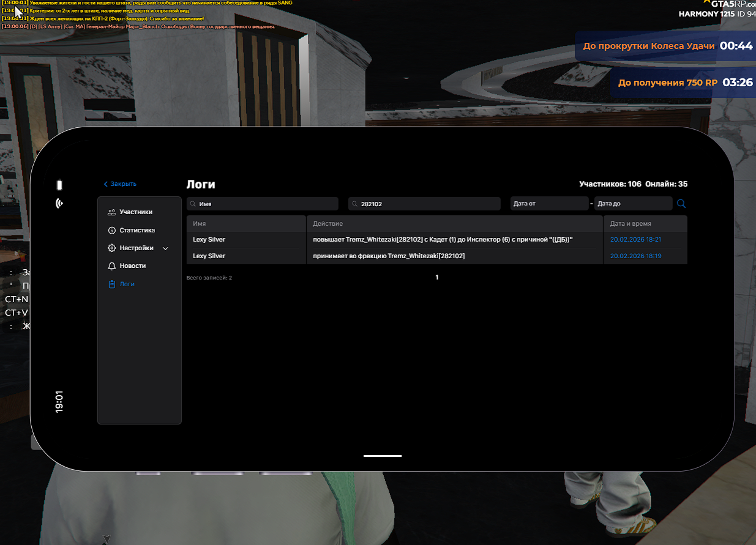The width and height of the screenshot is (756, 545).
Task: Open the Дата до date field
Action: [x=634, y=204]
